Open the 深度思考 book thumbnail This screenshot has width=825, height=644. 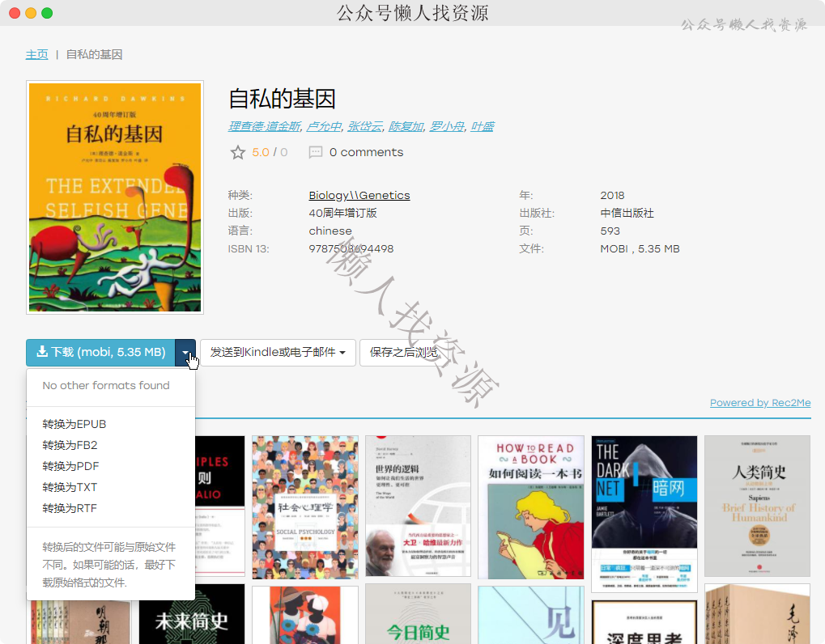point(644,622)
